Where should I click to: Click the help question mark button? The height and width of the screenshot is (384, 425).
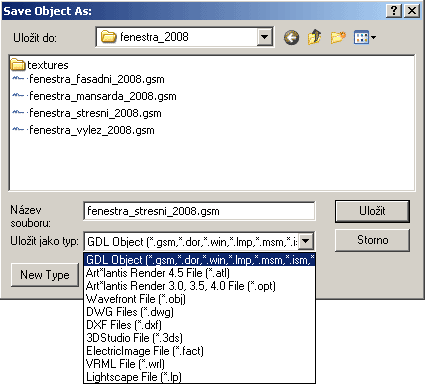(394, 11)
